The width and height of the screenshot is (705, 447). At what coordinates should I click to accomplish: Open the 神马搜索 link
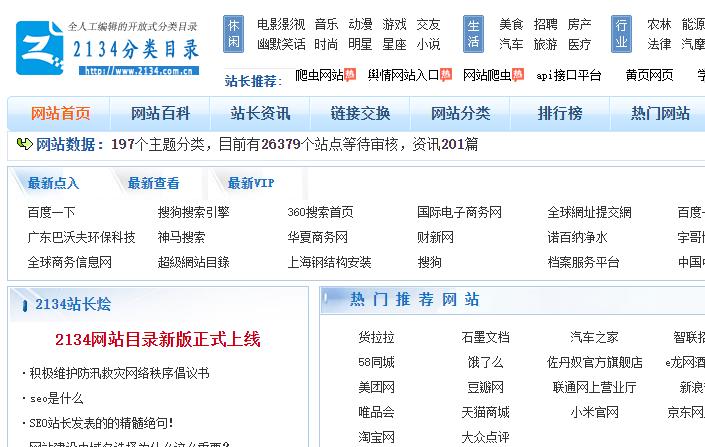(x=181, y=237)
